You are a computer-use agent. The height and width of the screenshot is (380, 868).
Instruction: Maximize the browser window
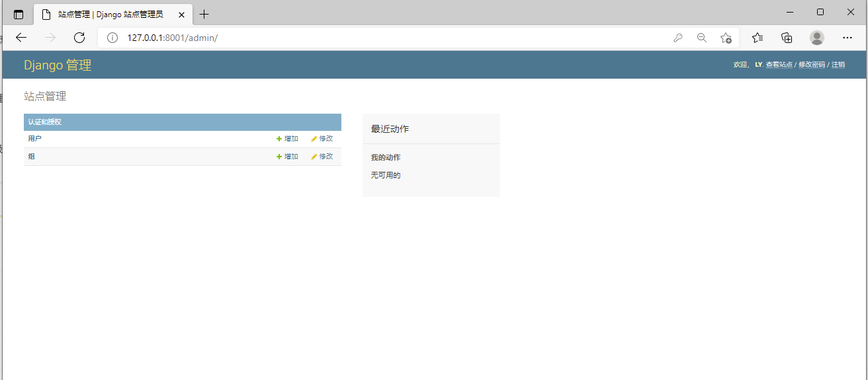coord(820,12)
